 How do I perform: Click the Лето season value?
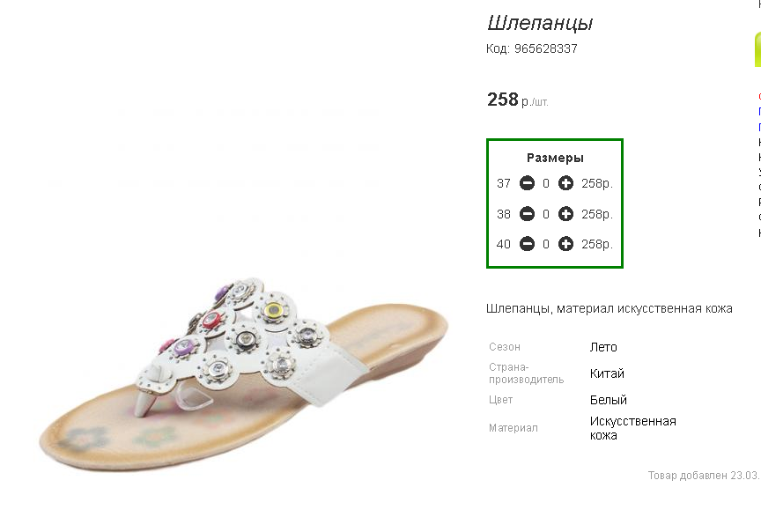coord(603,347)
